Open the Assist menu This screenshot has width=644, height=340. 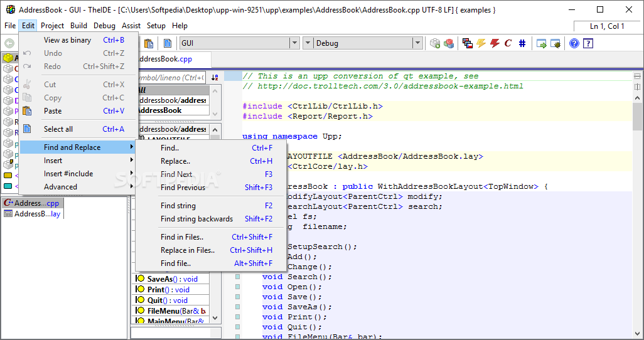click(131, 26)
